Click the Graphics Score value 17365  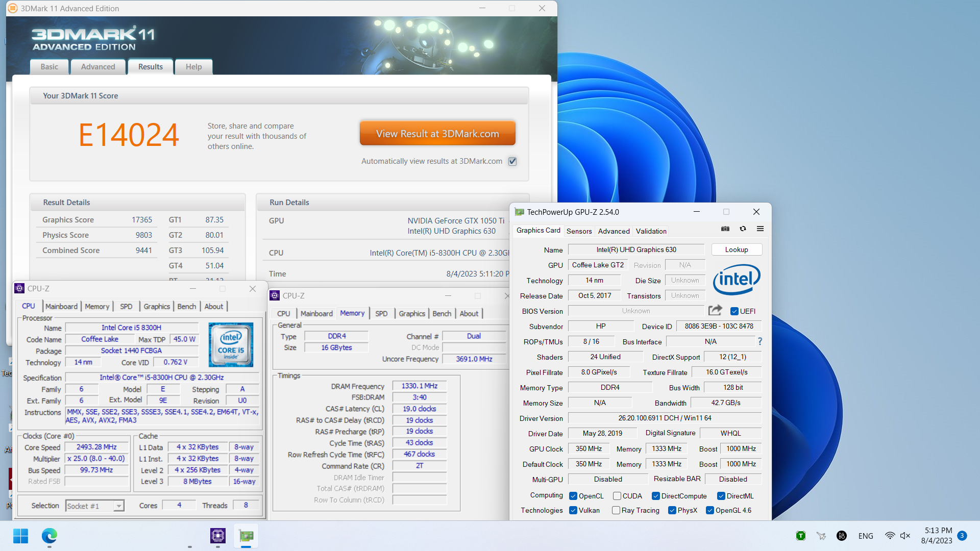coord(142,220)
